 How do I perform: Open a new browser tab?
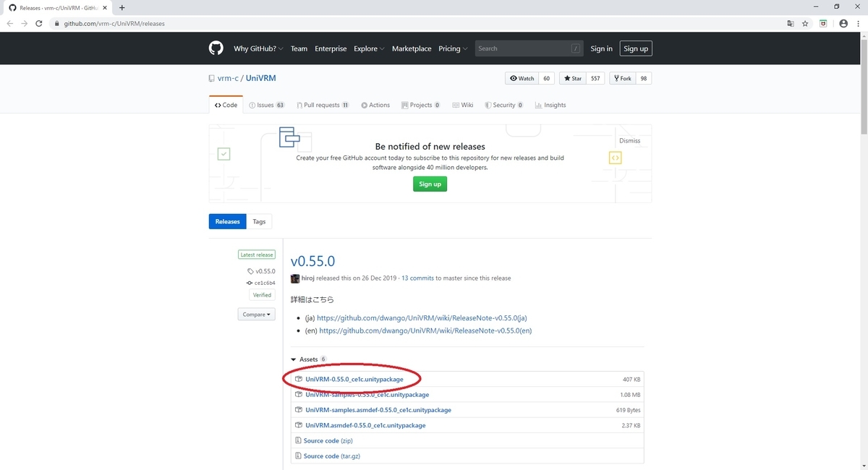[x=122, y=7]
